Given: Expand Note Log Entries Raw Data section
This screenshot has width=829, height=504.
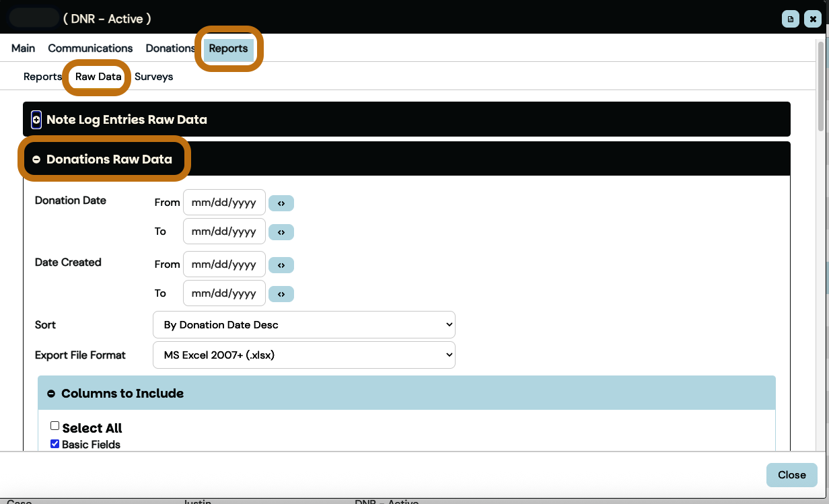Looking at the screenshot, I should click(x=36, y=120).
